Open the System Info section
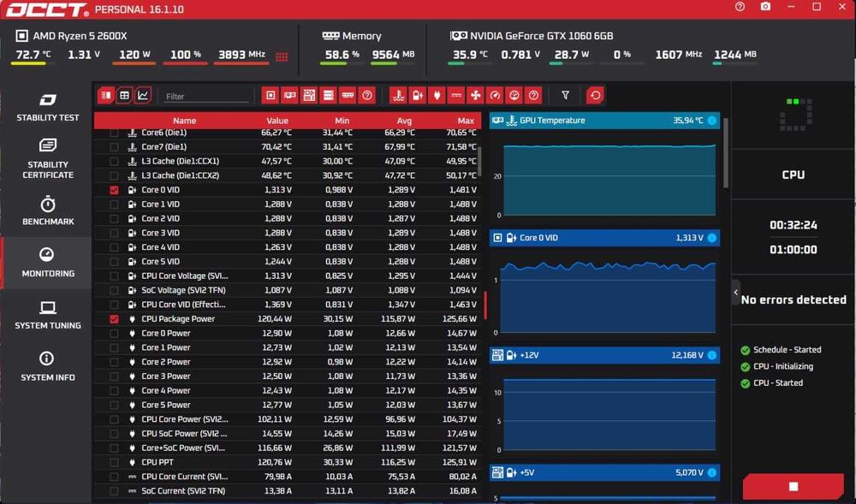Viewport: 856px width, 504px height. 47,366
